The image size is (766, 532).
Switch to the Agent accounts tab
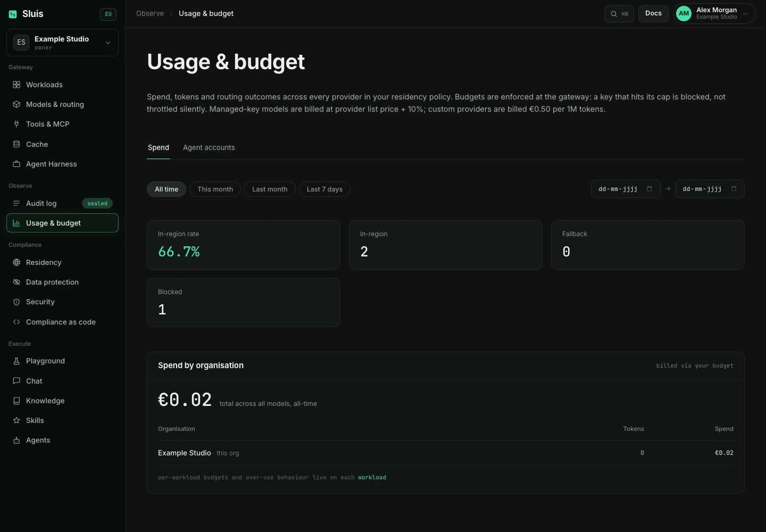209,147
